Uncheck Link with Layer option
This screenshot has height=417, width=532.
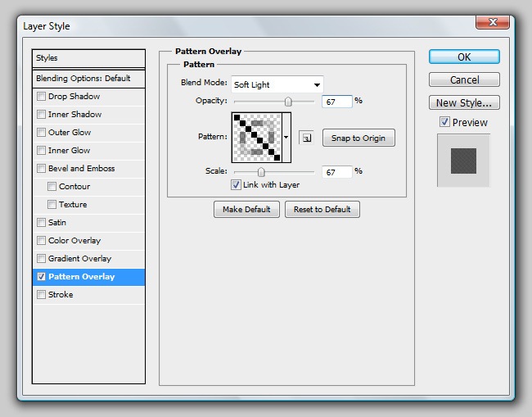coord(237,185)
